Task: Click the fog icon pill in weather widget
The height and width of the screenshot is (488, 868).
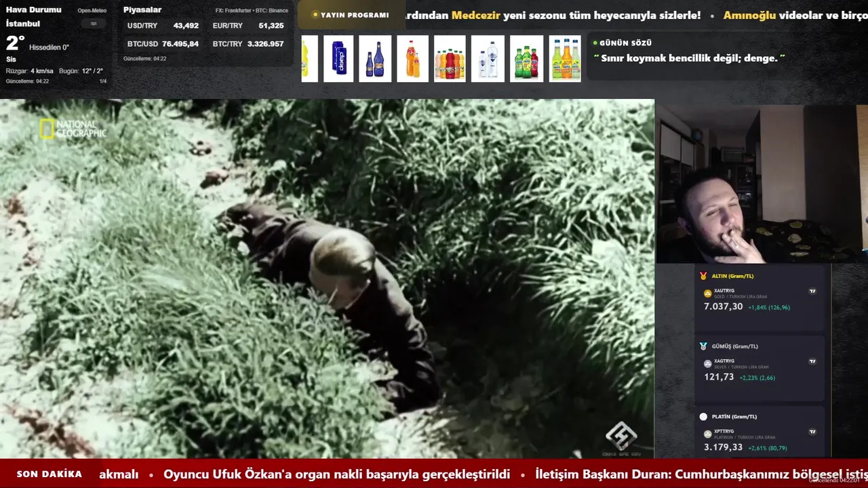Action: [x=94, y=24]
